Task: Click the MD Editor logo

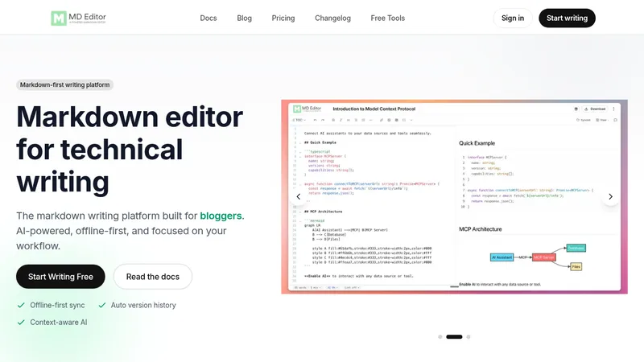Action: pyautogui.click(x=78, y=18)
